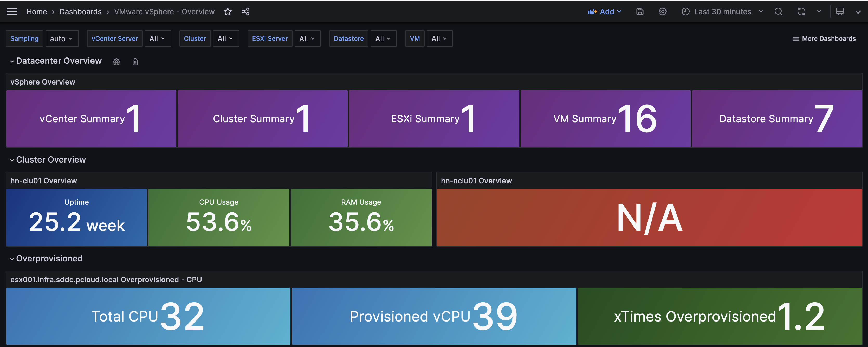
Task: Select the VM Summary stat panel
Action: pos(605,118)
